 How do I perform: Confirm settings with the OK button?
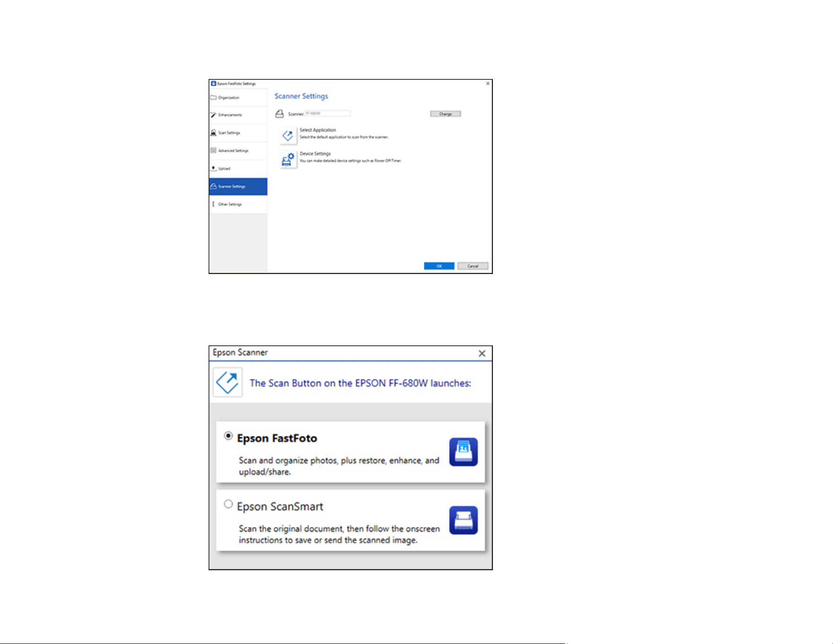(439, 266)
